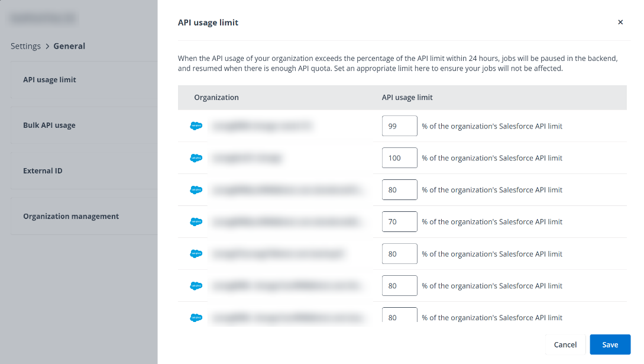Click the General breadcrumb label
Screen dimensions: 644x364
click(69, 46)
